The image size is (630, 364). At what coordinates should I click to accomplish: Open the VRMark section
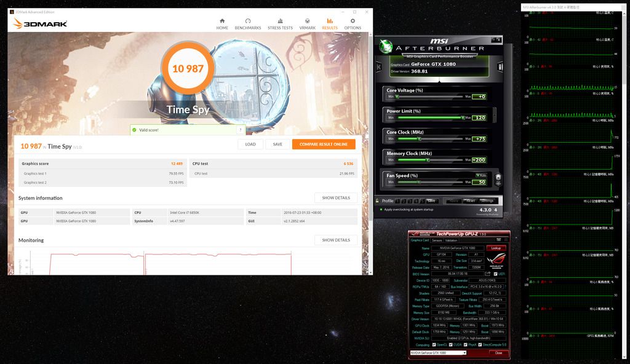point(308,24)
